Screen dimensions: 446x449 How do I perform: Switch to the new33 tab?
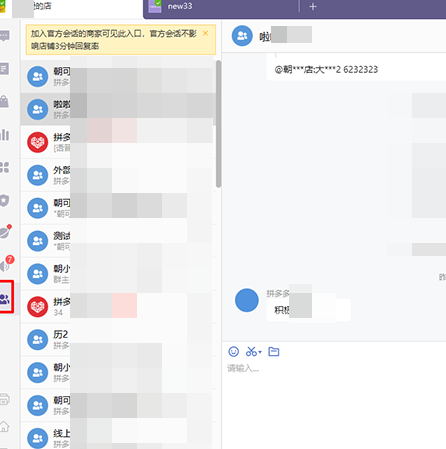(x=180, y=6)
